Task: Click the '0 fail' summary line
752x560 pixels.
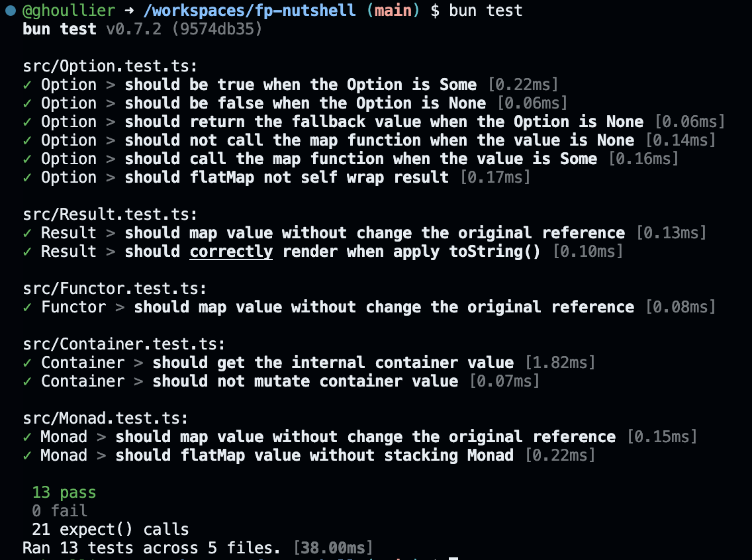Action: pyautogui.click(x=60, y=511)
